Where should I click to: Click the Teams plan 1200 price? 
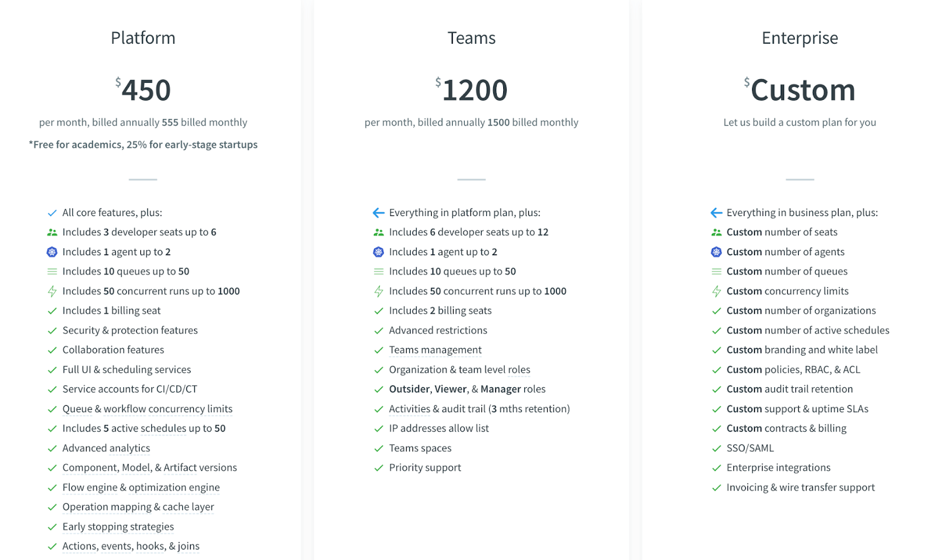pos(475,90)
